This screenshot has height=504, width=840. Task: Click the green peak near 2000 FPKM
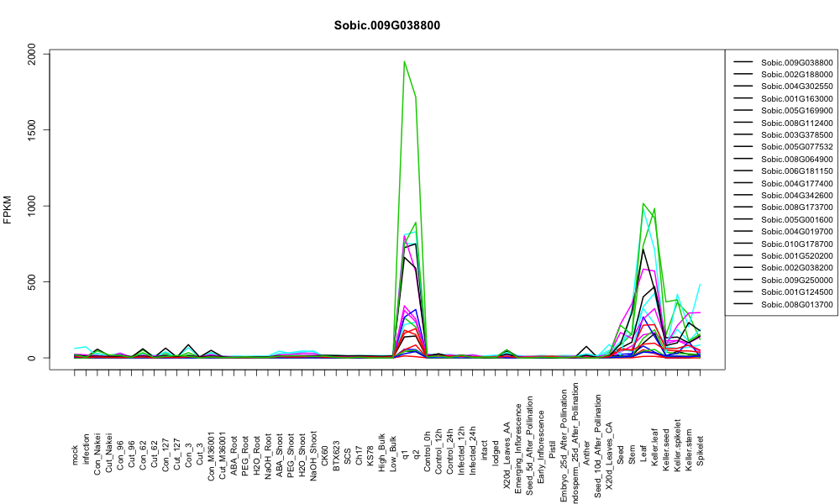(x=405, y=61)
